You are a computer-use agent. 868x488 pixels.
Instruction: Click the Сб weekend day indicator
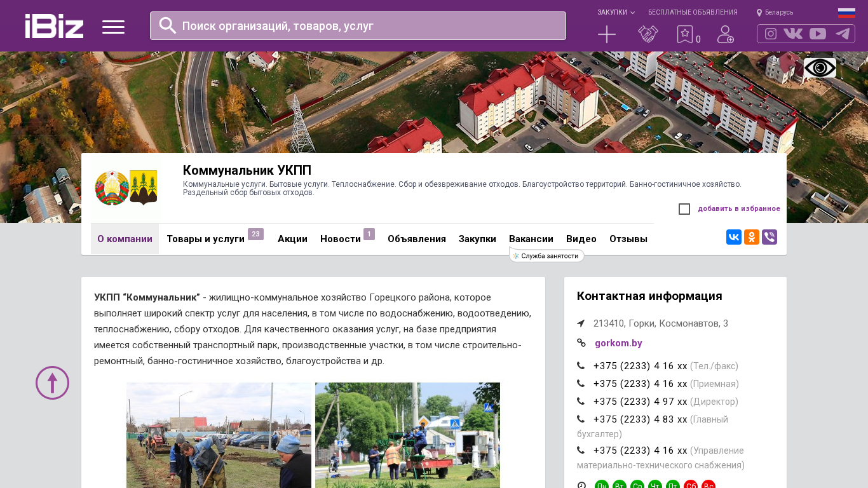(x=691, y=485)
